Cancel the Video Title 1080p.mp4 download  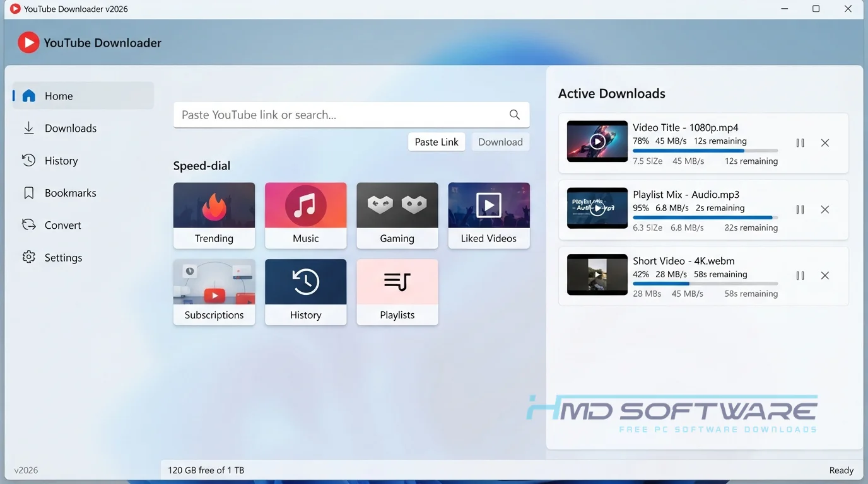pos(825,143)
